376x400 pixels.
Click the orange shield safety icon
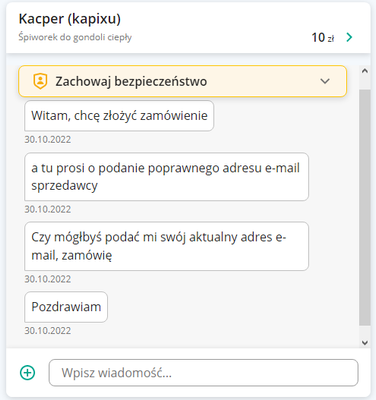40,81
